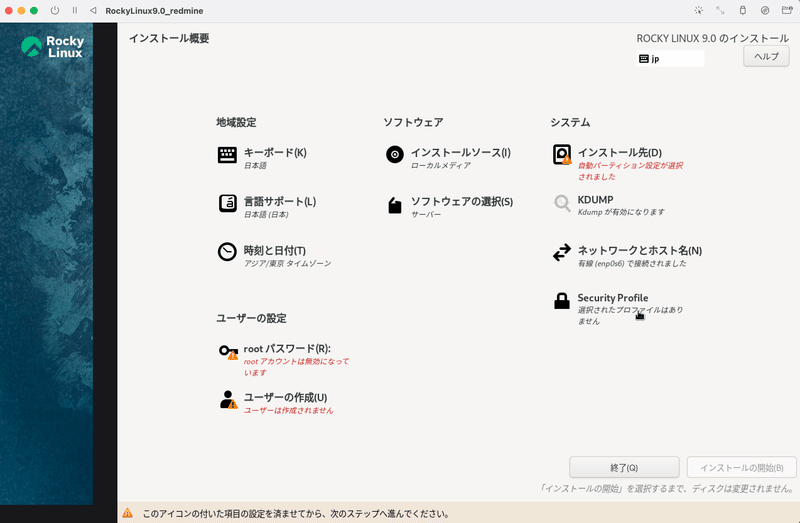Click the ローカルメディア status text
The image size is (800, 523).
tap(441, 165)
